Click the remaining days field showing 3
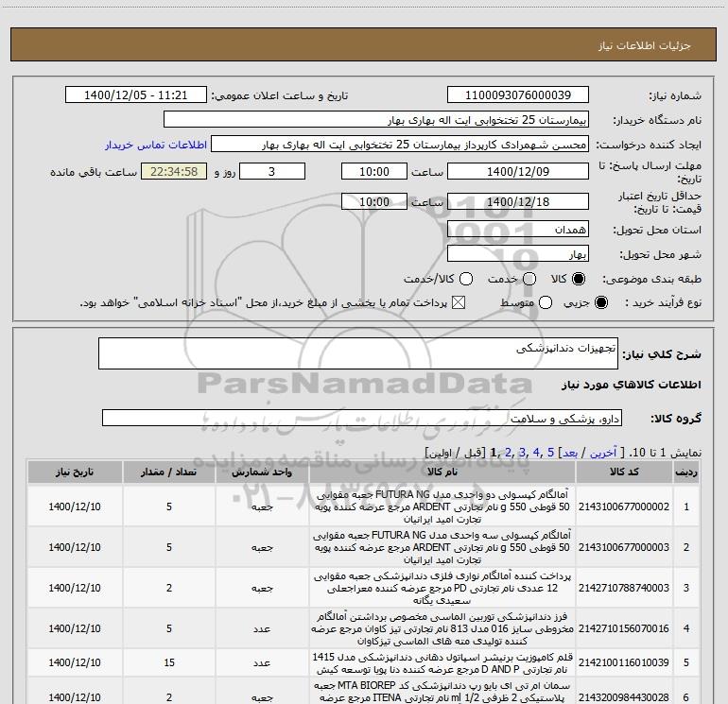The image size is (728, 704). [x=272, y=172]
